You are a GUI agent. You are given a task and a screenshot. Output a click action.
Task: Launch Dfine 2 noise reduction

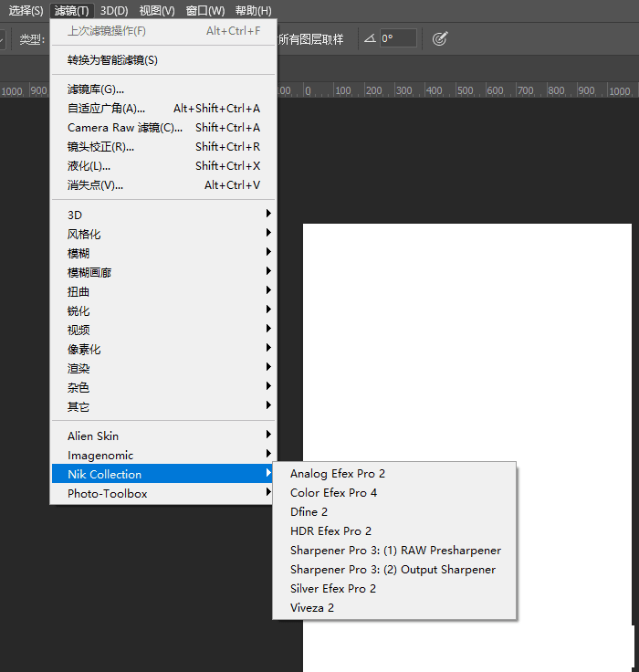tap(394, 511)
